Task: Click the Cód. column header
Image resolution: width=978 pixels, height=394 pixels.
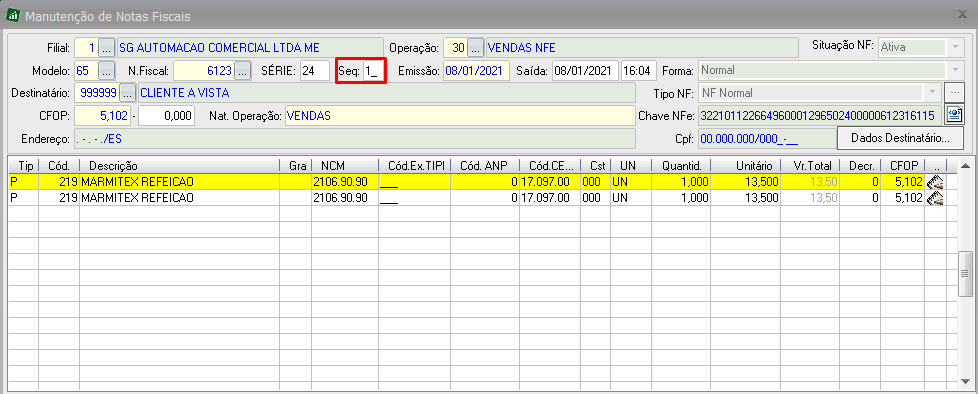Action: 59,166
